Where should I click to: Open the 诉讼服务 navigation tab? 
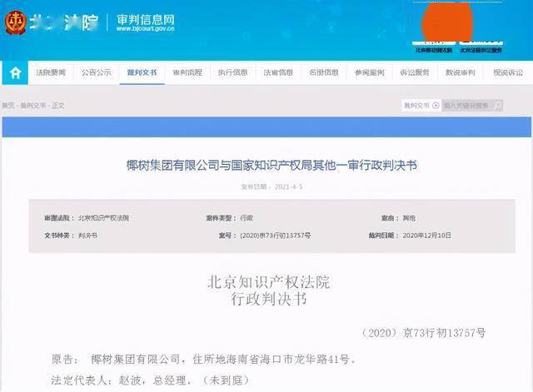415,72
